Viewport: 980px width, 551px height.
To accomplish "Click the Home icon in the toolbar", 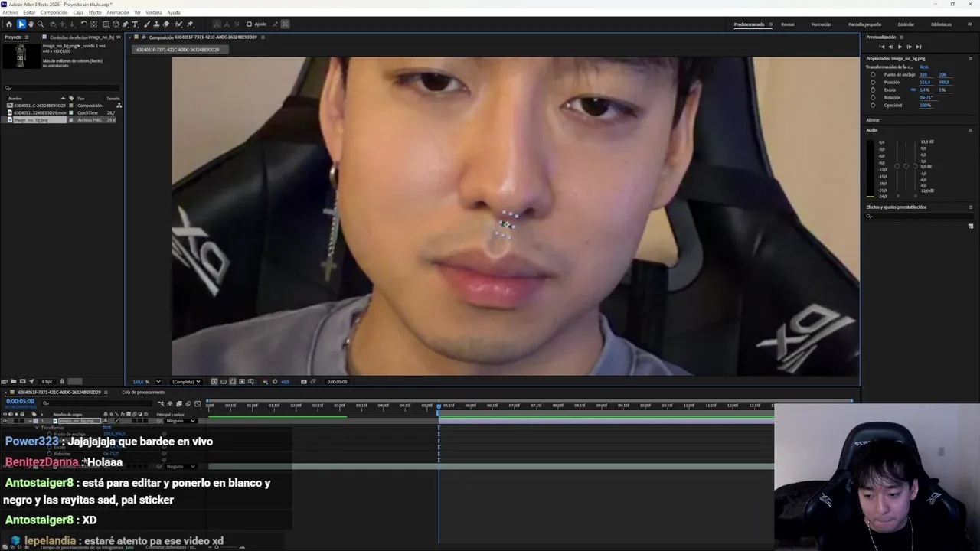I will point(9,24).
